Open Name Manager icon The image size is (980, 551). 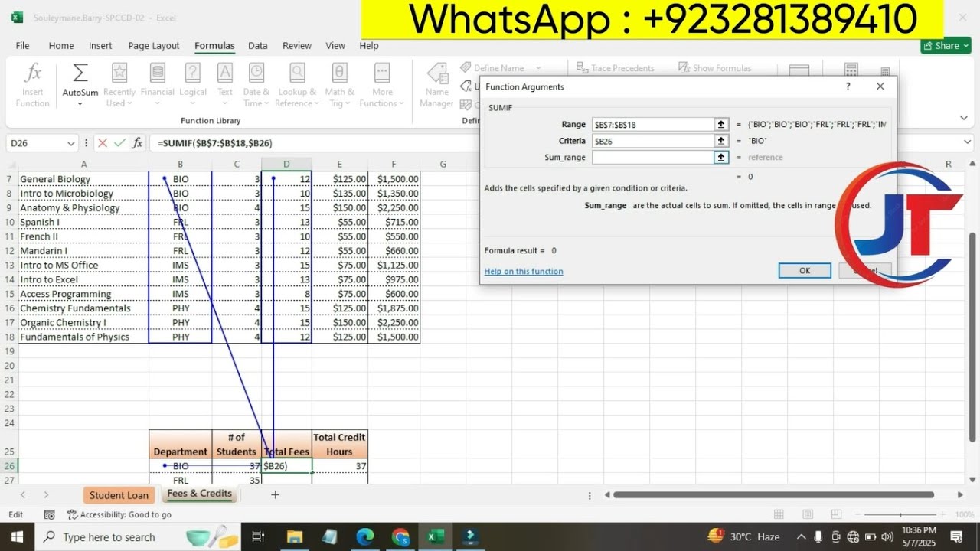pyautogui.click(x=437, y=74)
